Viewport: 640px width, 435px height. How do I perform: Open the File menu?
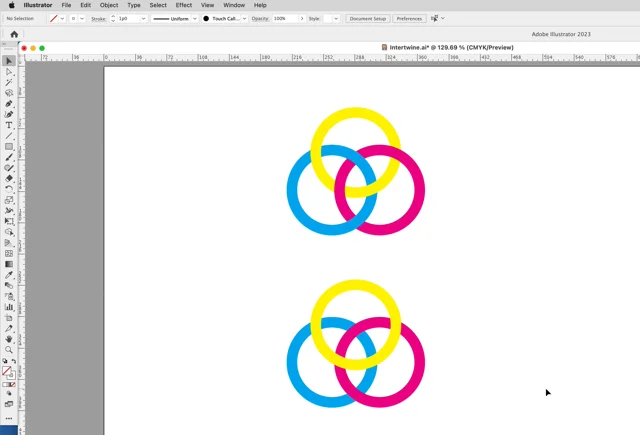(x=66, y=5)
